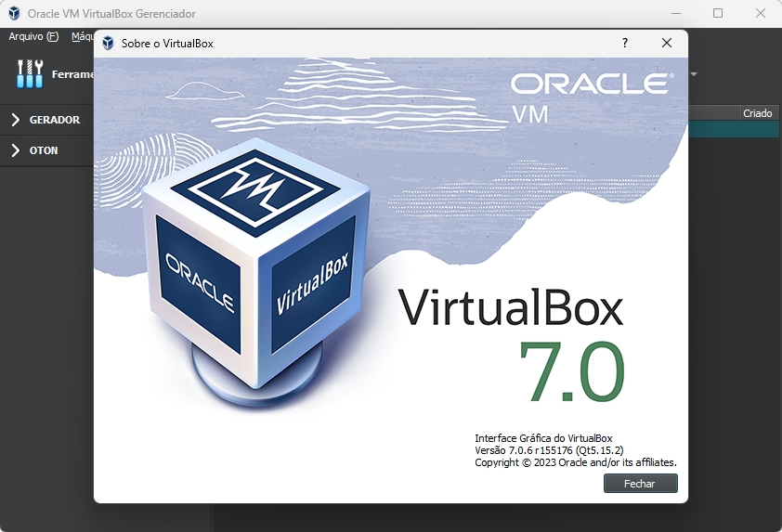The width and height of the screenshot is (782, 532).
Task: Click the VirtualBox icon in dialog title bar
Action: [x=108, y=44]
